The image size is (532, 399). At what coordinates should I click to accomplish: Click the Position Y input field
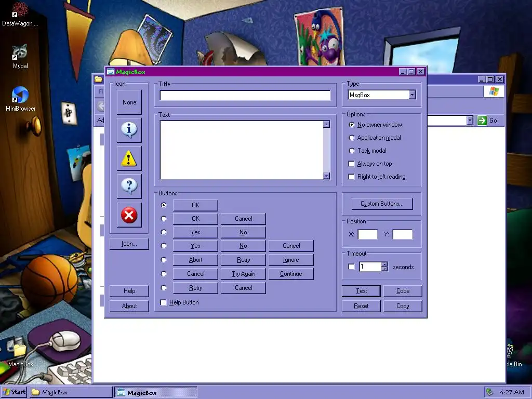(403, 234)
